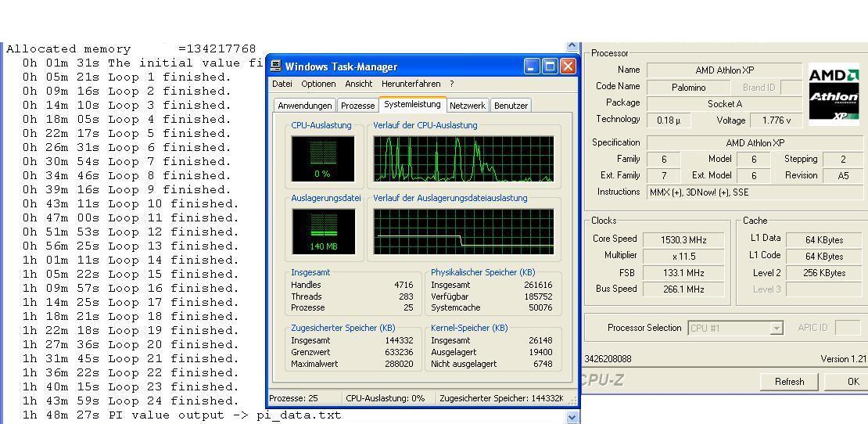The image size is (868, 424).
Task: Open the Herunterfahren menu
Action: [x=411, y=84]
